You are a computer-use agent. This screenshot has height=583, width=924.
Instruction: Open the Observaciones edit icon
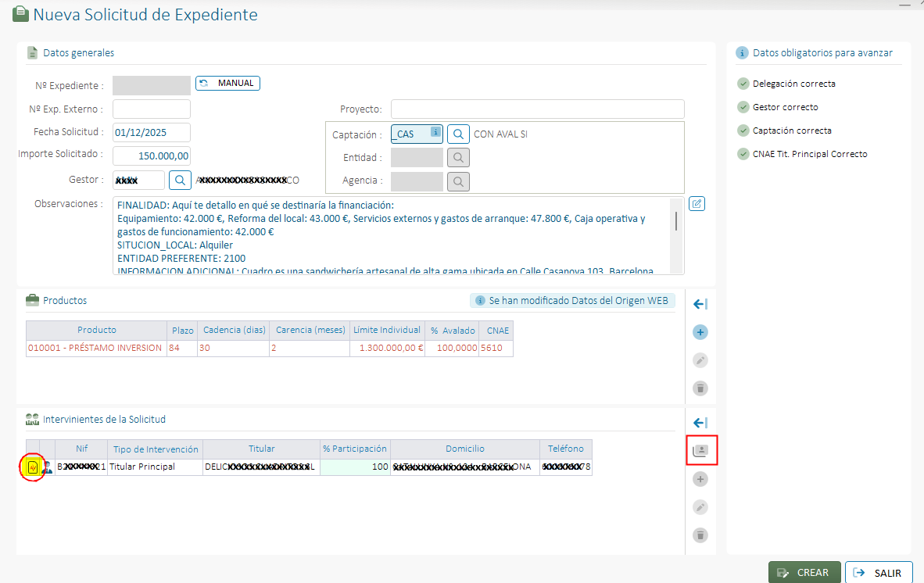(x=697, y=204)
